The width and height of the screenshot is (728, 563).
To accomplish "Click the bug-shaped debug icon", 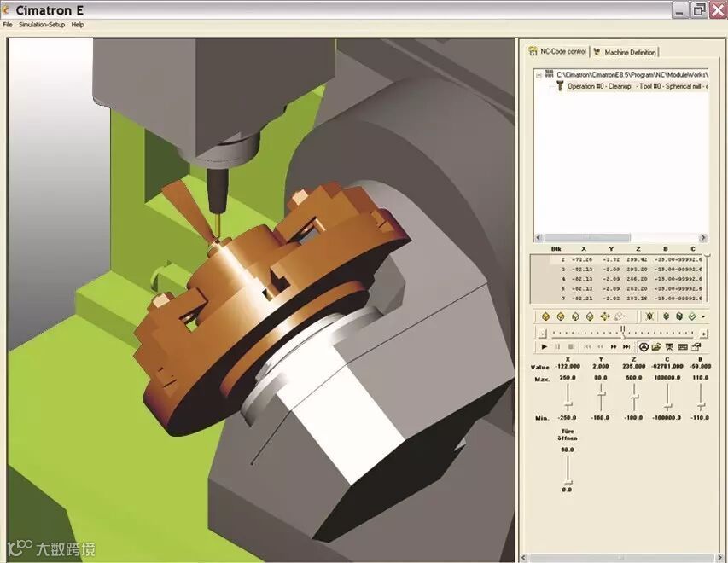I will (650, 316).
